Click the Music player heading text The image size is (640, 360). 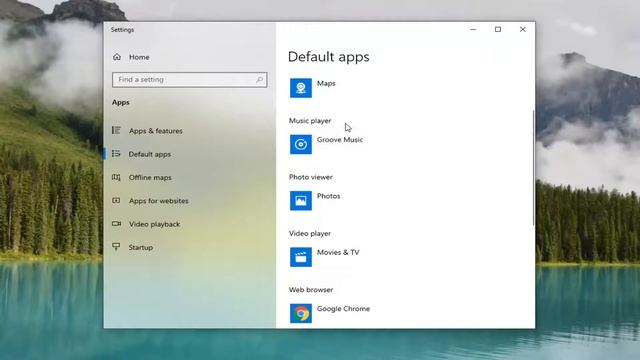pyautogui.click(x=310, y=121)
